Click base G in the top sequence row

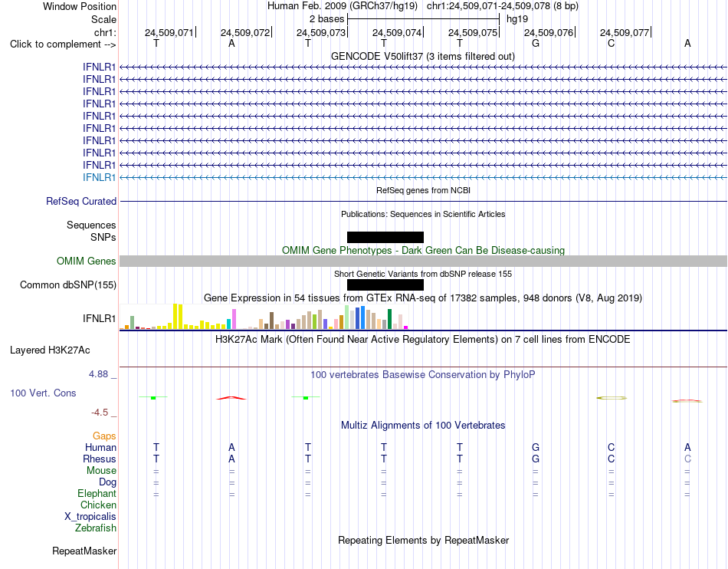536,43
